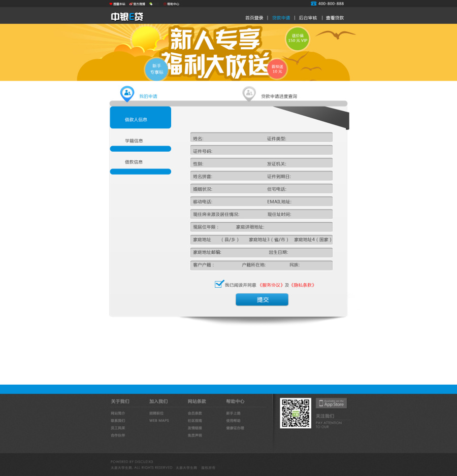Viewport: 457px width, 476px height.
Task: Click the progress bar under 借款信息
Action: (141, 172)
